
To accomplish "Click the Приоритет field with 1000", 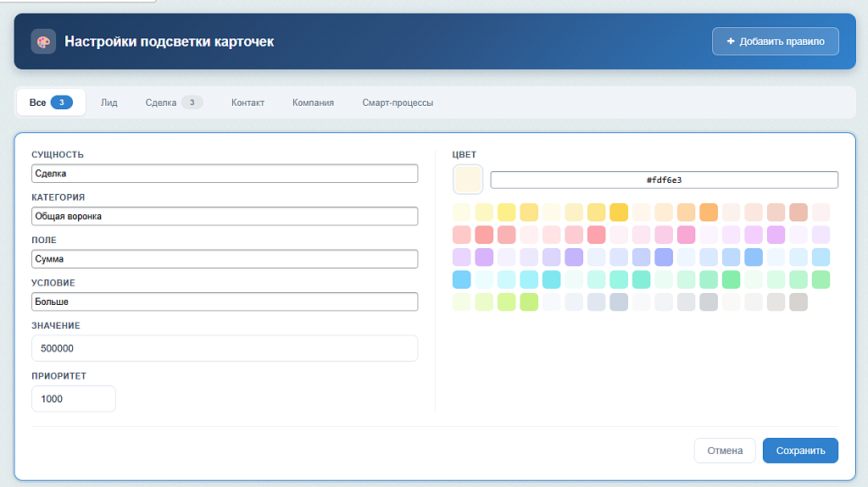I will point(74,398).
